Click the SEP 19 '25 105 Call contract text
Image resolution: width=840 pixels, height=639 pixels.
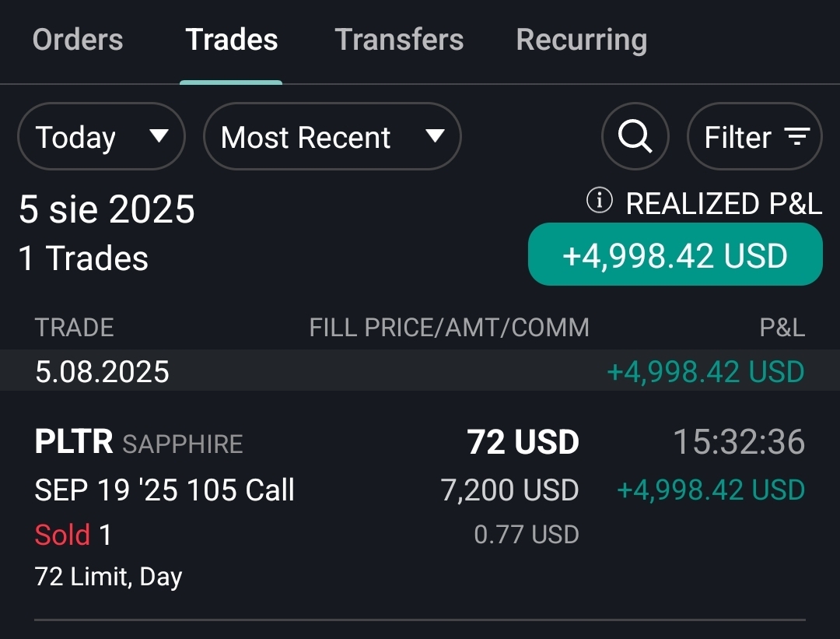pos(165,490)
